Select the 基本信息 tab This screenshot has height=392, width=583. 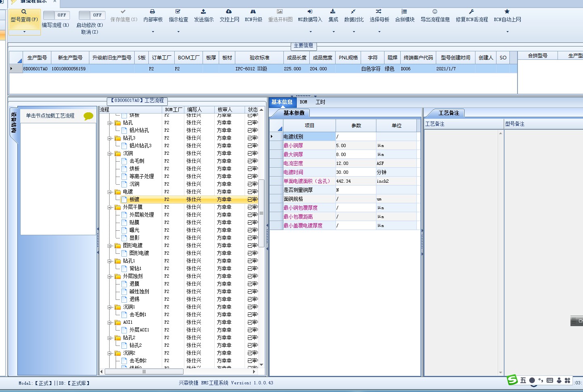[x=282, y=102]
